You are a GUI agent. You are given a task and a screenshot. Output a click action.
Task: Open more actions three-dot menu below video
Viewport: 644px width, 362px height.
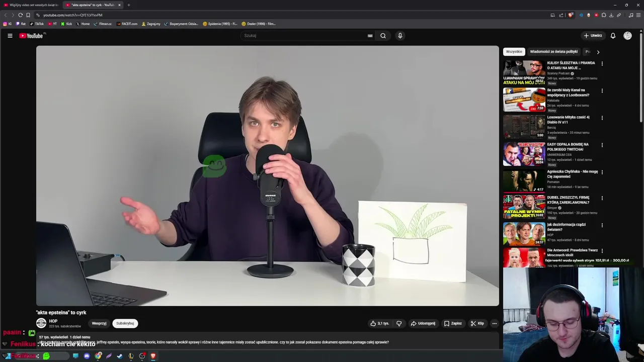(495, 323)
